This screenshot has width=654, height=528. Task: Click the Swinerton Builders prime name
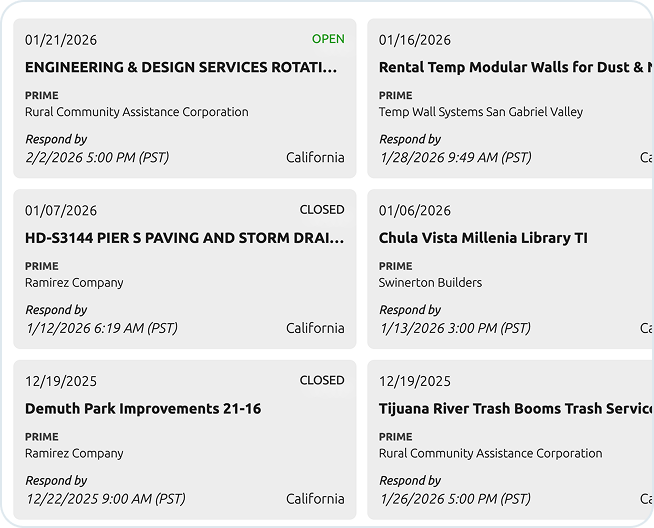click(x=430, y=283)
